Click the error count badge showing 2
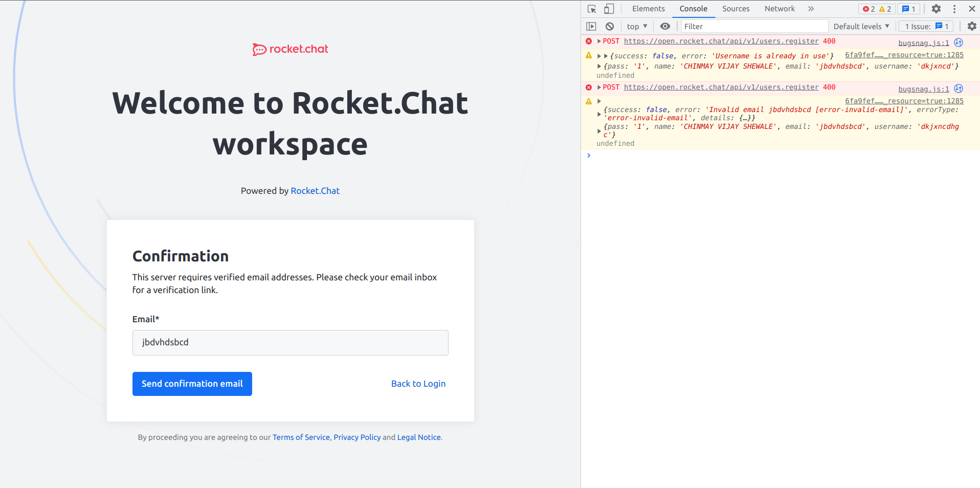The height and width of the screenshot is (488, 980). pos(868,9)
